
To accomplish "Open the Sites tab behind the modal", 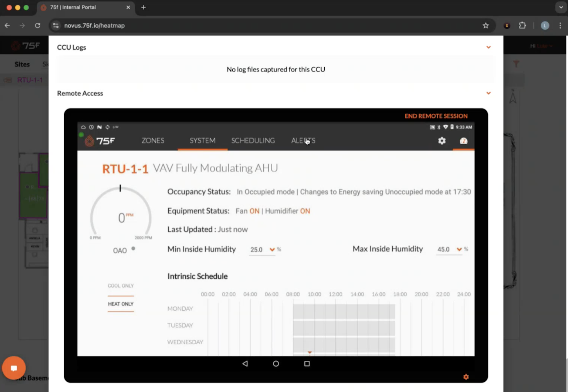I will point(22,64).
